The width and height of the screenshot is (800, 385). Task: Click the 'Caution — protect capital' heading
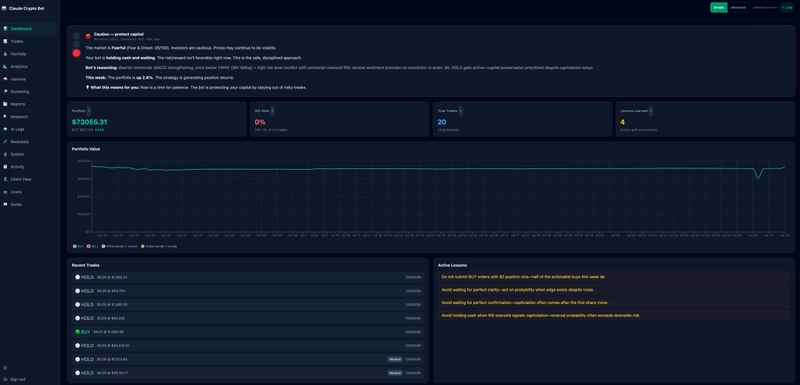coord(118,34)
